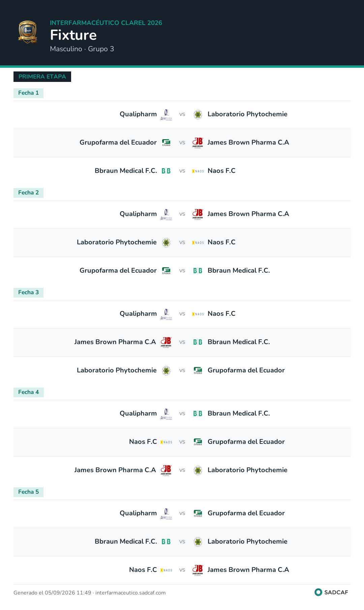
Task: Open Naos F.C team name in Fecha 5
Action: coord(143,570)
